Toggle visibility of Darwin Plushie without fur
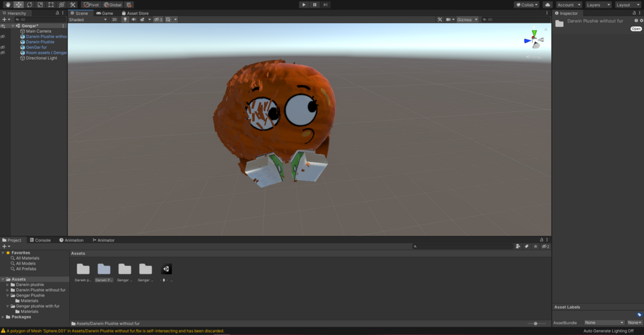 [3, 37]
